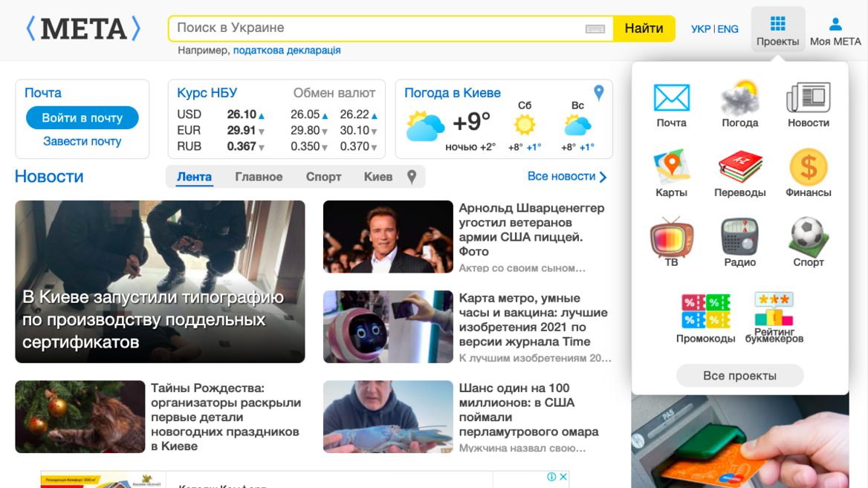Switch to the Спорт news tab
The image size is (868, 488).
coord(323,177)
